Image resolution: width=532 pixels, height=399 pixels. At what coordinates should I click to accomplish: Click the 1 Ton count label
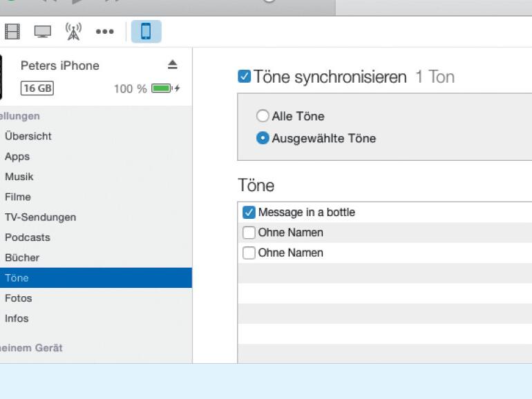[435, 77]
